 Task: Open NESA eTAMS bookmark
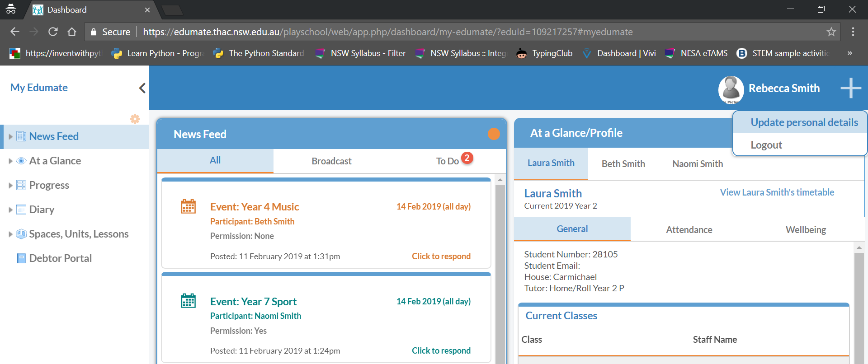[x=697, y=53]
